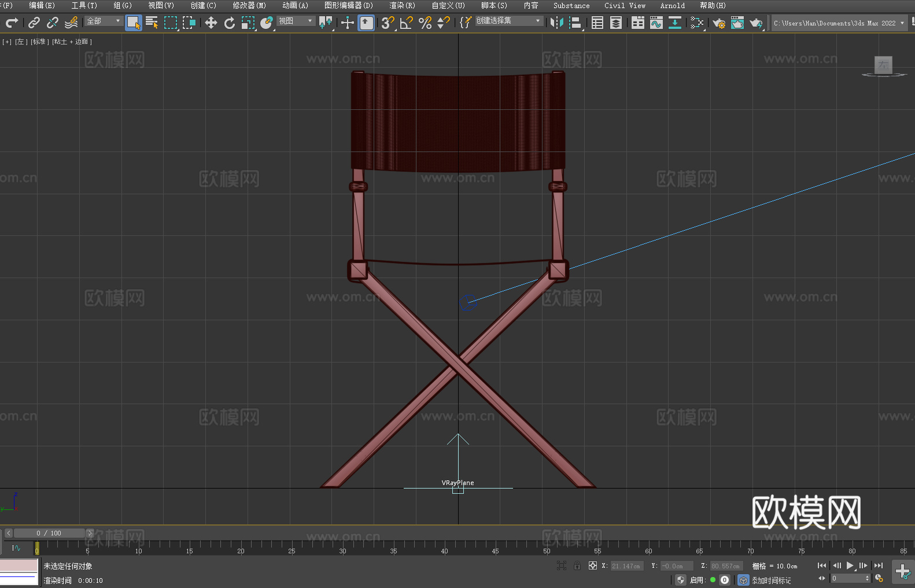Open the Layer Explorer icon
The image size is (915, 588).
pyautogui.click(x=616, y=23)
